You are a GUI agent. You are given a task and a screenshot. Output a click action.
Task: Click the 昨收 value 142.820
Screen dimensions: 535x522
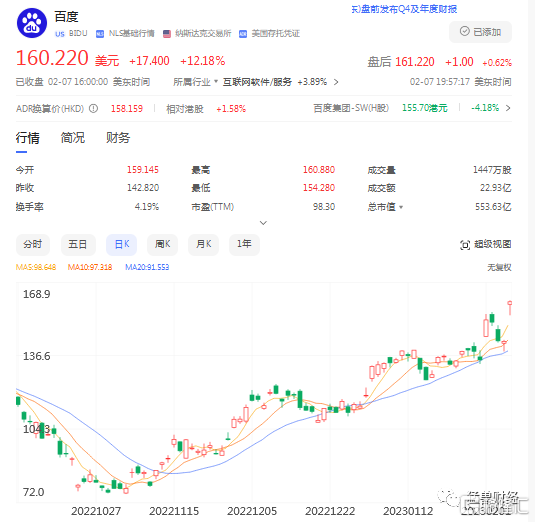pos(143,188)
